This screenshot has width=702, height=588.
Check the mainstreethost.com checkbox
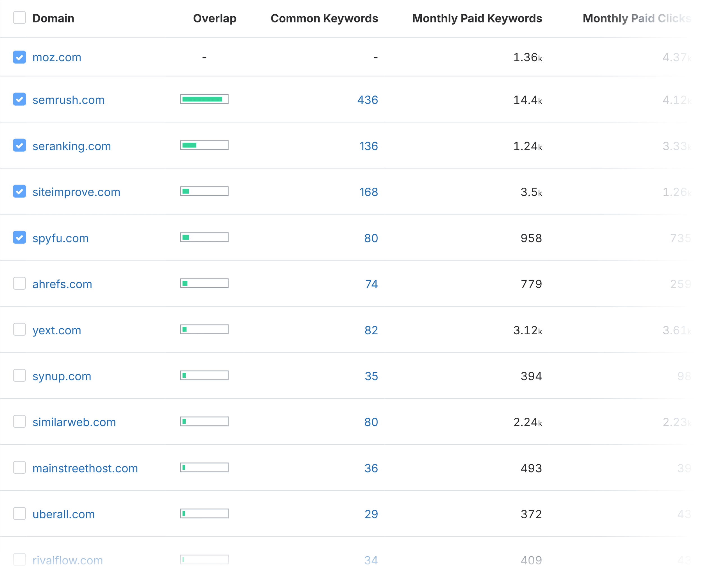[19, 467]
